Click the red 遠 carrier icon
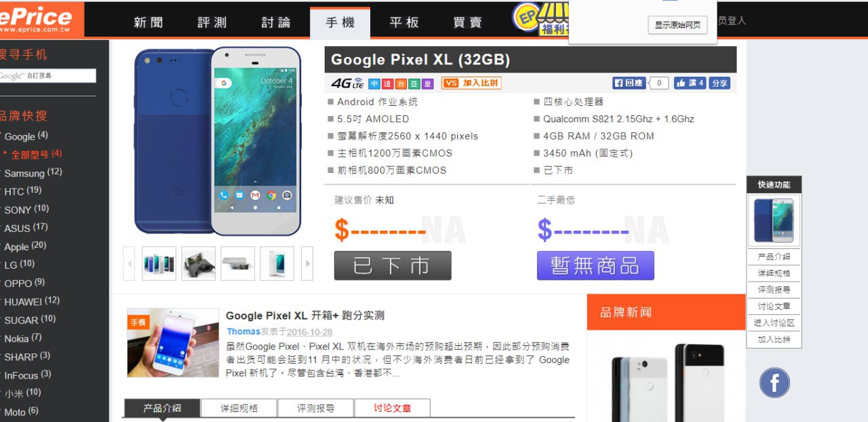This screenshot has width=868, height=422. [x=388, y=84]
